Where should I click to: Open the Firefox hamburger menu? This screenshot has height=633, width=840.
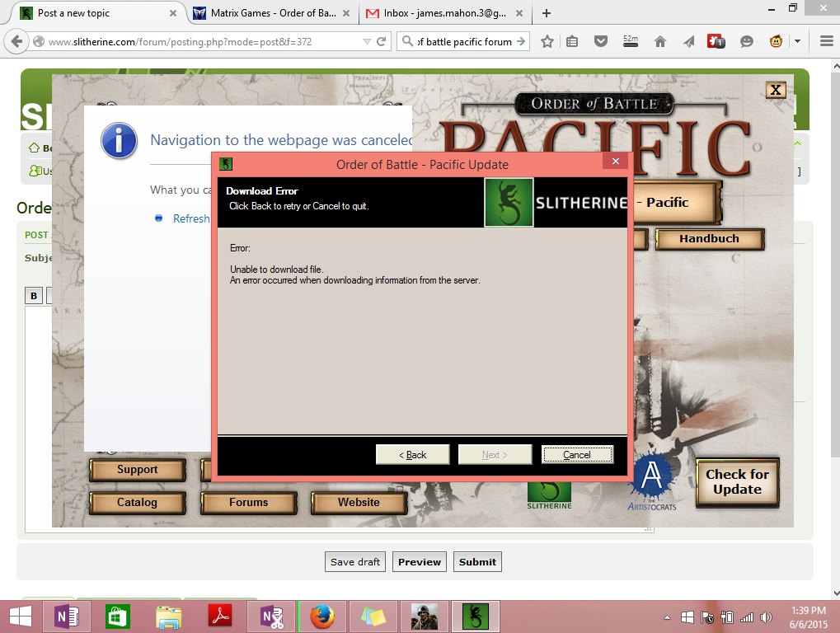827,41
